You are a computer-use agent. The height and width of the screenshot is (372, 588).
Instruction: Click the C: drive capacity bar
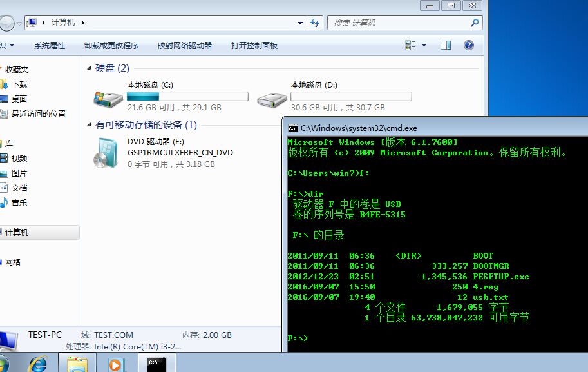(x=187, y=97)
